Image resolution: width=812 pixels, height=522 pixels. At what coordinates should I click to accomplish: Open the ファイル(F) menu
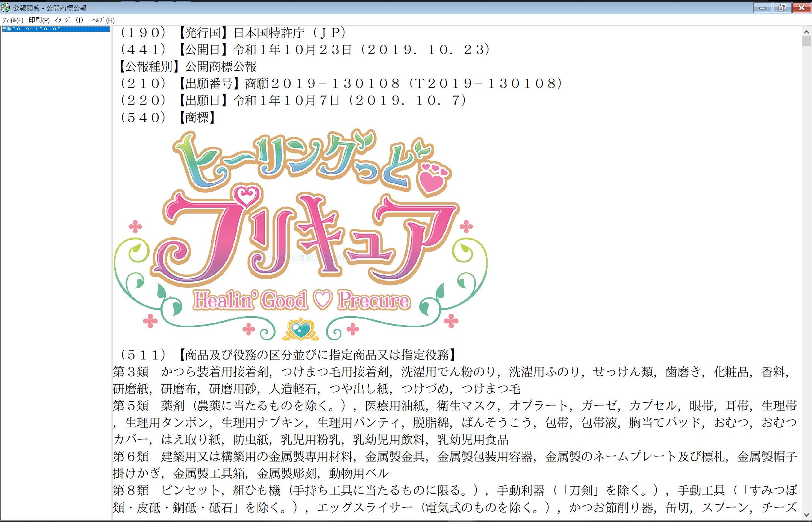(13, 20)
